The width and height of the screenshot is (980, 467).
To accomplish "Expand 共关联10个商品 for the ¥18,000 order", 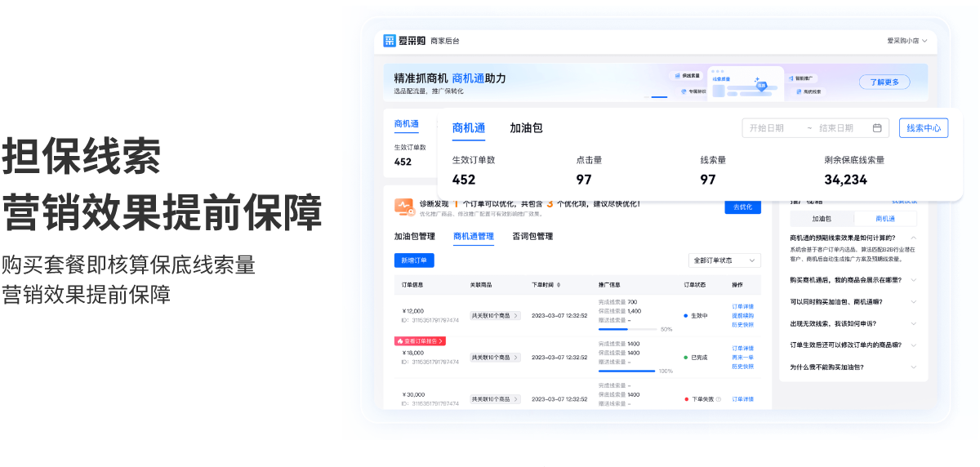I will [x=495, y=358].
